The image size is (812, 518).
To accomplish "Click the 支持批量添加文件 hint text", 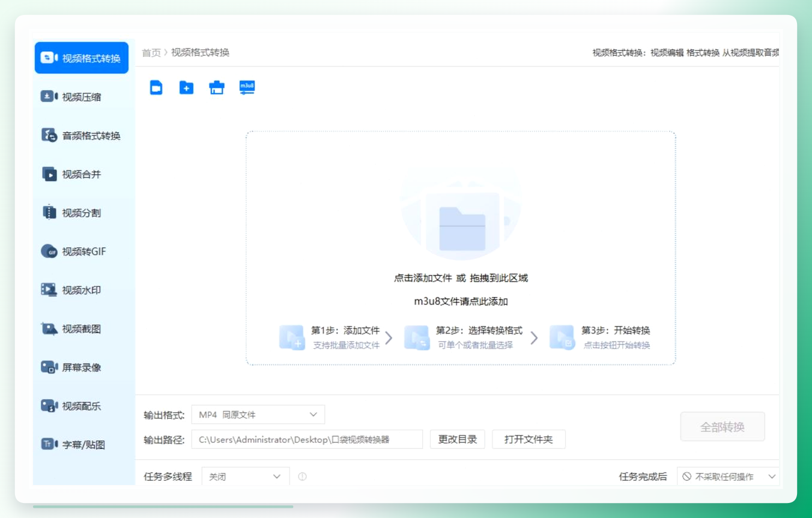I will 347,345.
